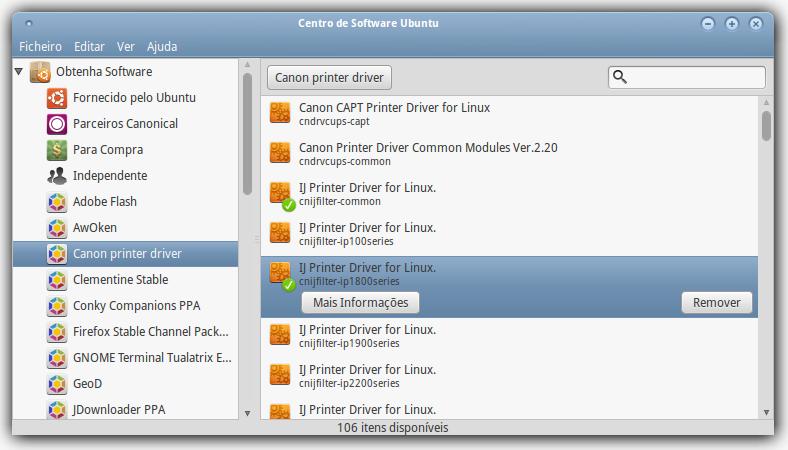Click the Conky Companions PPA icon
Screen dimensions: 788x450
57,306
